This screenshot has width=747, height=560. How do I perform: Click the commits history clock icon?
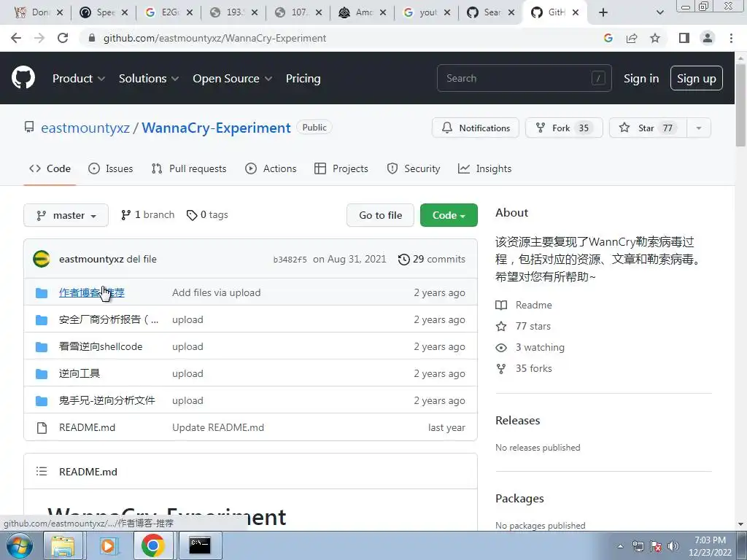pyautogui.click(x=403, y=259)
